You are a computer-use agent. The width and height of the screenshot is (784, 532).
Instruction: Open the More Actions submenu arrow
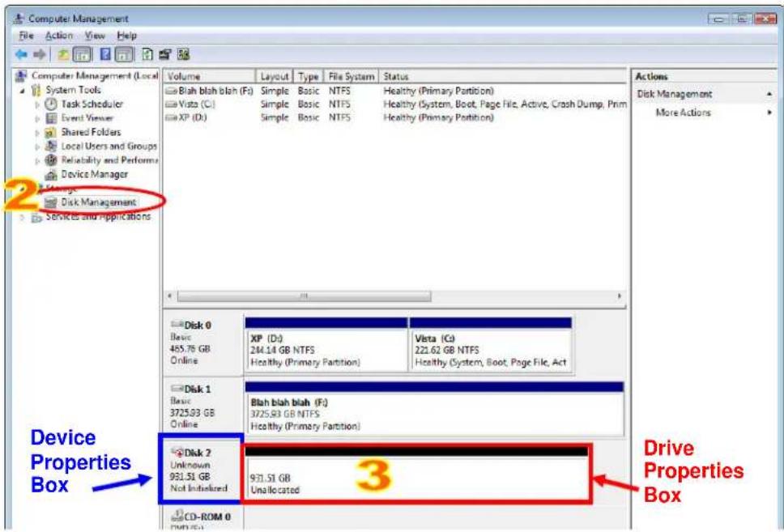click(x=769, y=113)
